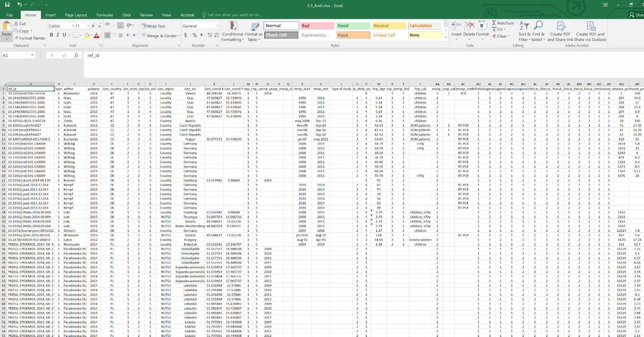Viewport: 644px width, 337px height.
Task: Click the Format Painter brush icon
Action: [x=16, y=38]
